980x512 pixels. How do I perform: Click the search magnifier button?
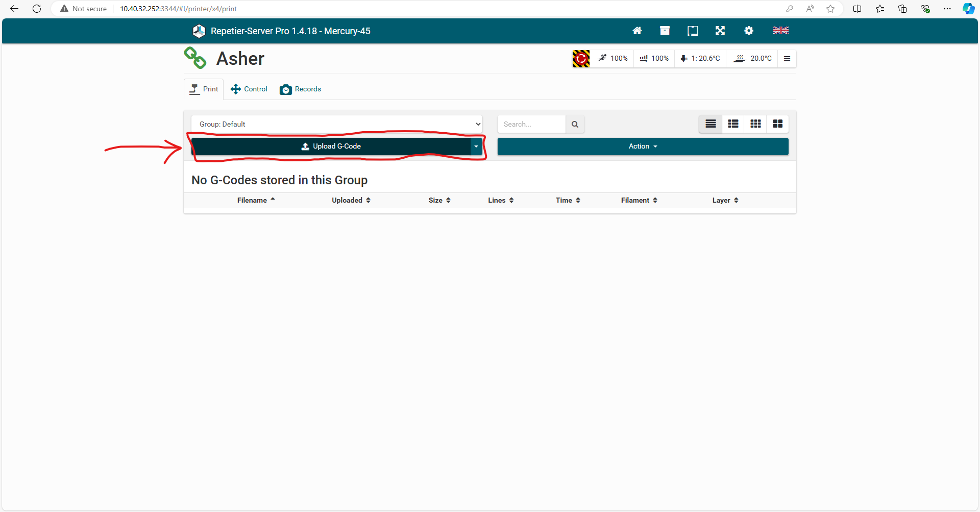[x=575, y=124]
